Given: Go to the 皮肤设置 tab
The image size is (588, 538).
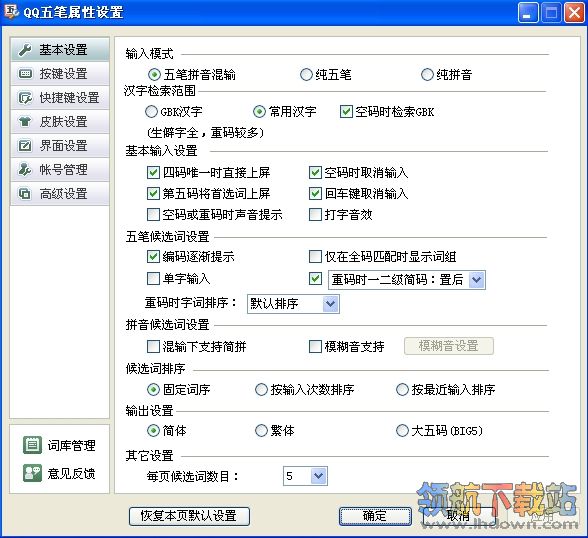Looking at the screenshot, I should (x=60, y=121).
